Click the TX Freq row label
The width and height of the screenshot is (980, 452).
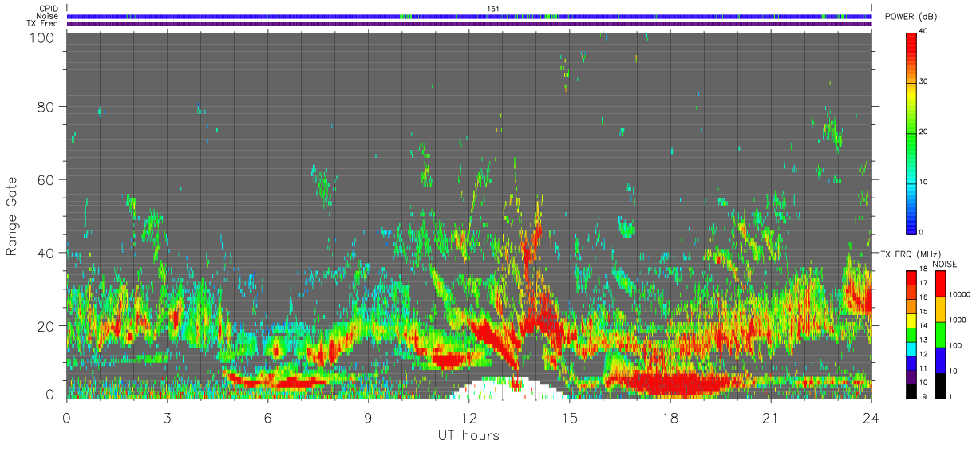(42, 23)
